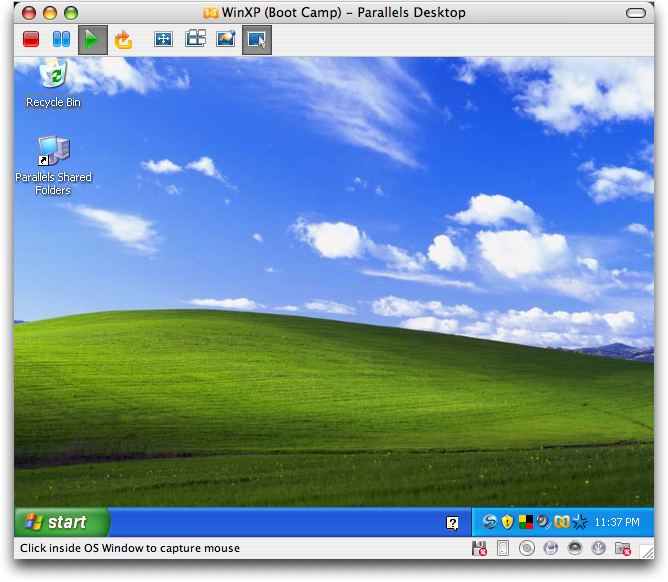Image resolution: width=668 pixels, height=582 pixels.
Task: Click the WinXP (Boot Camp) window title
Action: click(x=334, y=12)
